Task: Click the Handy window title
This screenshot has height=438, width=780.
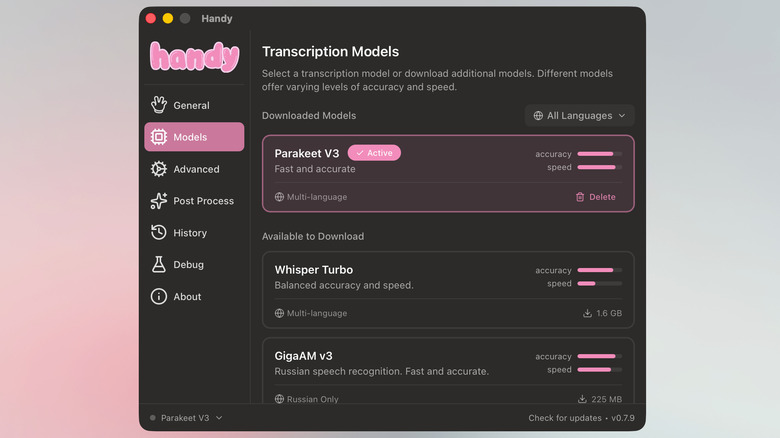Action: click(x=217, y=18)
